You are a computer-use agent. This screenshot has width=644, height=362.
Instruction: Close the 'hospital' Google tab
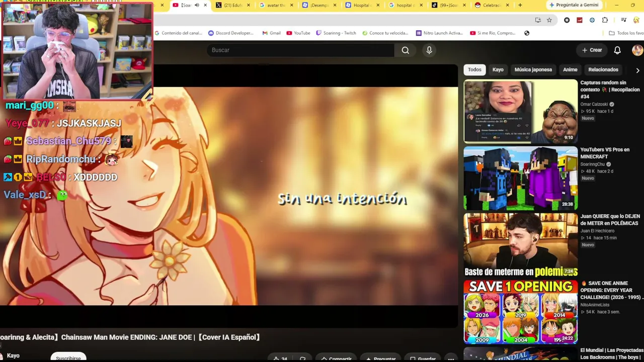[422, 5]
